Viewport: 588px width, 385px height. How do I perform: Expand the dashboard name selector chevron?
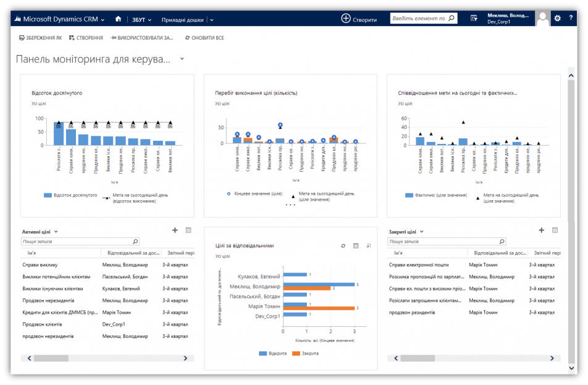pos(182,59)
